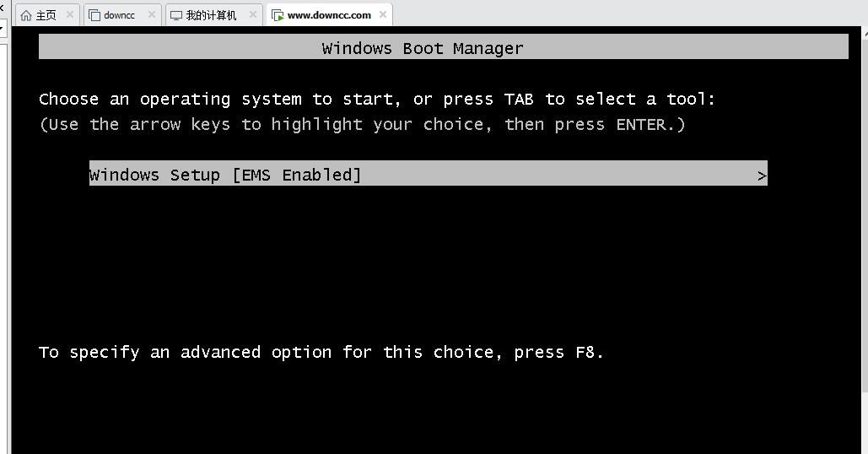Close the 我的计算机 tab
Viewport: 868px width, 454px height.
(253, 14)
